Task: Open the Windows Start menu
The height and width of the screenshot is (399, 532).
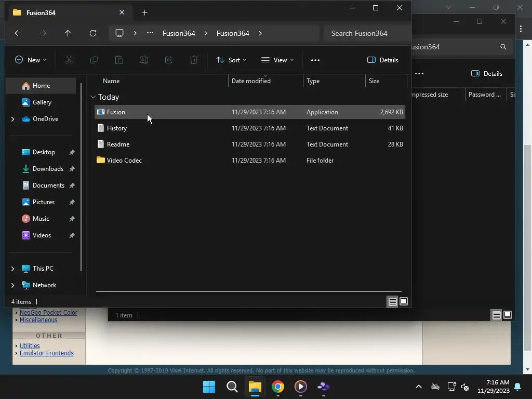Action: click(209, 387)
